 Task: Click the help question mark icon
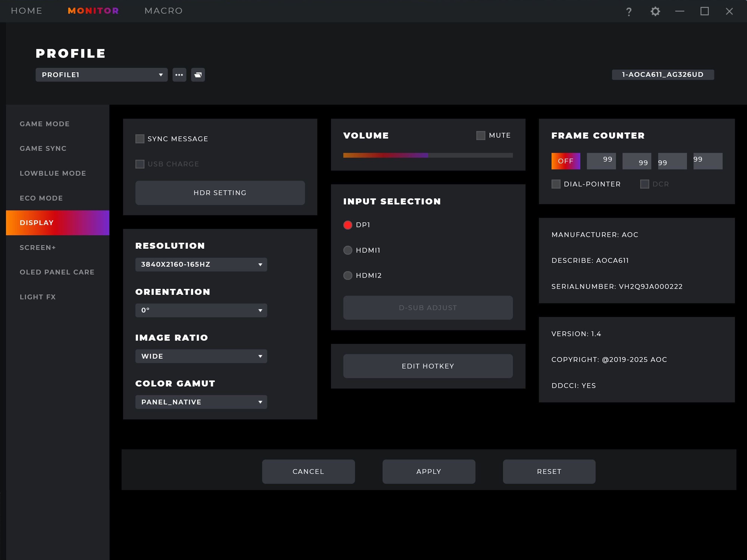[628, 12]
